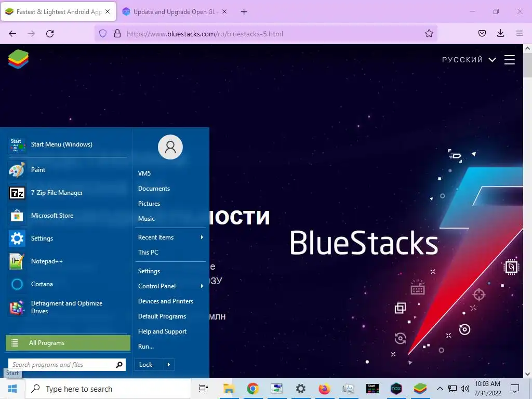
Task: Click the user account avatar
Action: [x=170, y=147]
